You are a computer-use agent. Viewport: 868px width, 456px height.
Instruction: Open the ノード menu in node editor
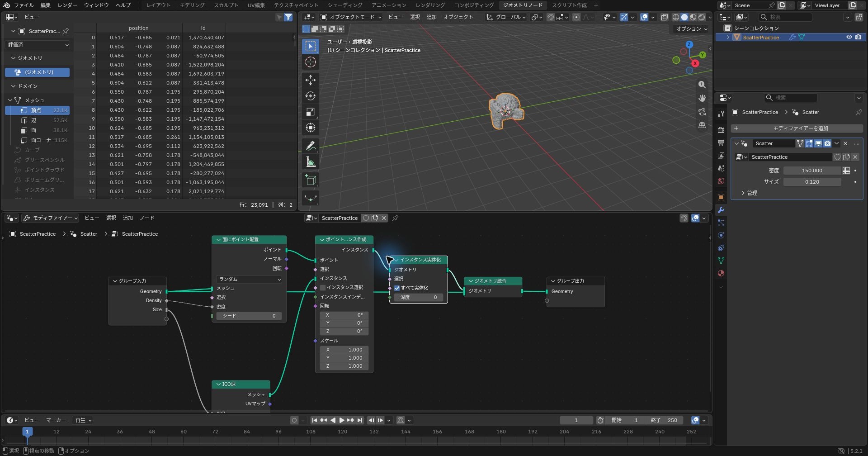(x=147, y=218)
